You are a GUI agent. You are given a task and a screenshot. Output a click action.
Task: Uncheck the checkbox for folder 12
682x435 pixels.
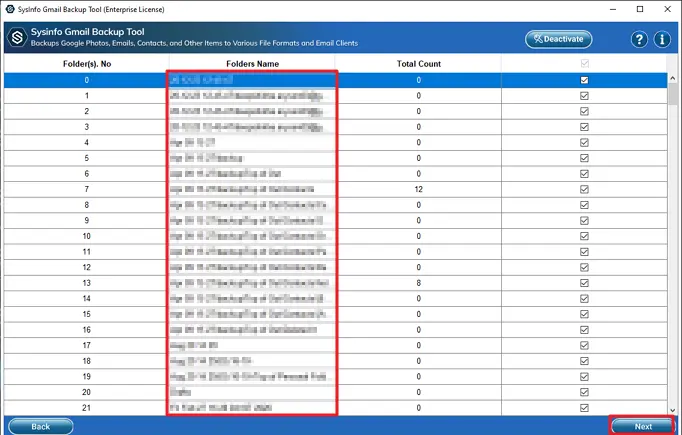point(585,268)
